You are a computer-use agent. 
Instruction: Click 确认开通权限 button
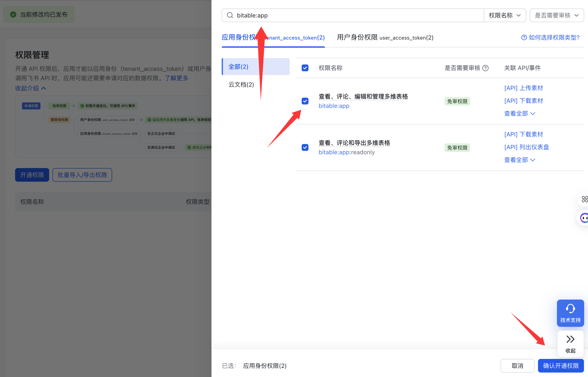pos(561,366)
